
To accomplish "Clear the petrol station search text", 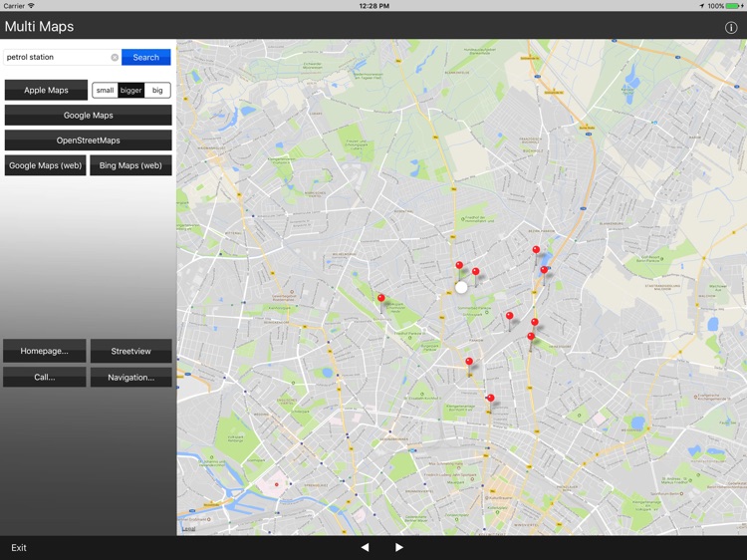I will (115, 57).
